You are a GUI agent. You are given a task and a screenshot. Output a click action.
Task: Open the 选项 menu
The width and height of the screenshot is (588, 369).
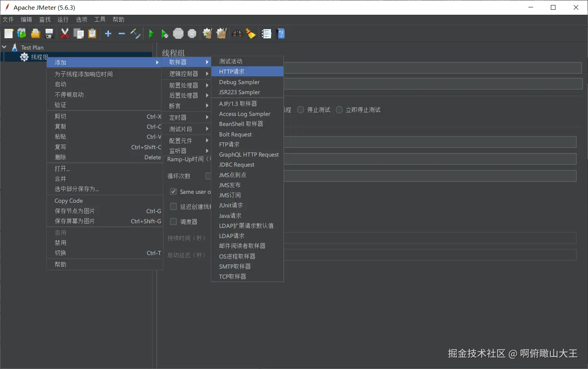tap(81, 19)
